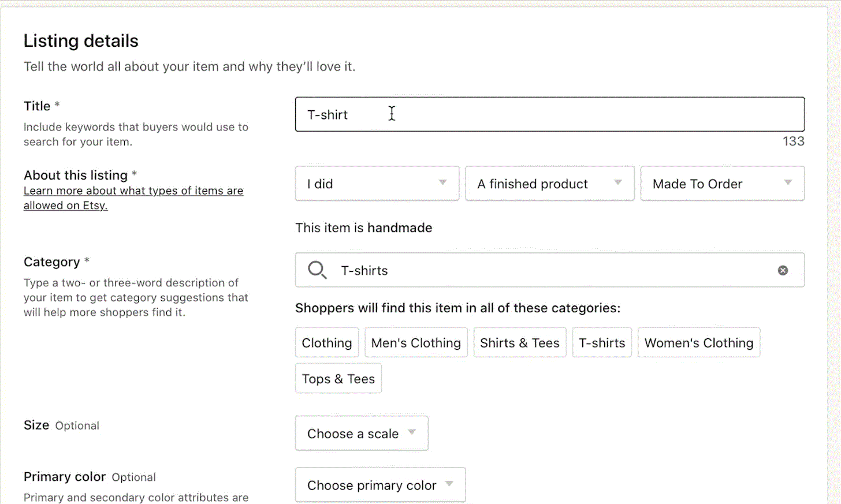Image resolution: width=841 pixels, height=504 pixels.
Task: Click the "Size" field label
Action: point(36,425)
